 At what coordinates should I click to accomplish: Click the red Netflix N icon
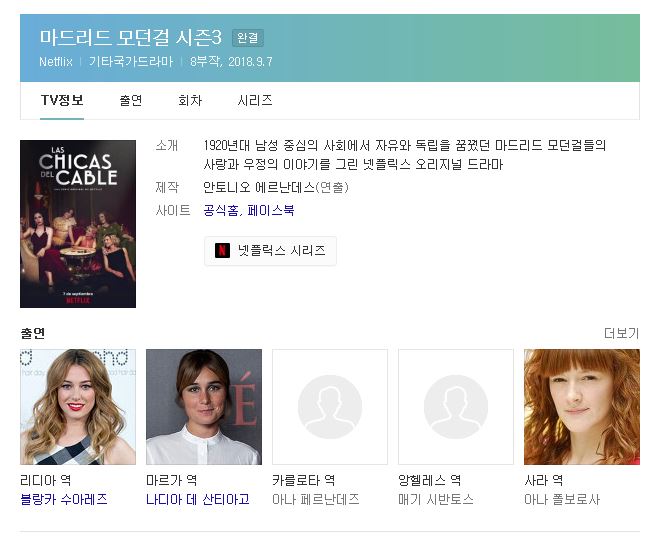point(223,251)
